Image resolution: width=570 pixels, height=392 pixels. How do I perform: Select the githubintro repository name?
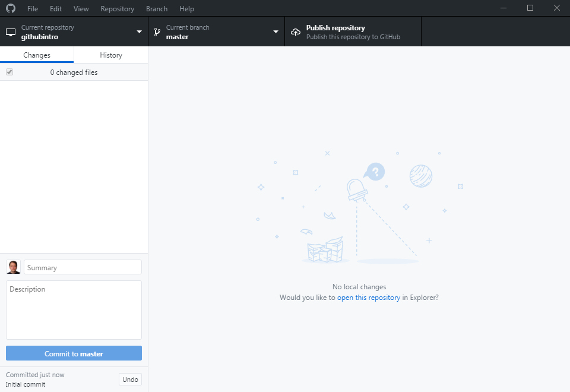(x=40, y=37)
